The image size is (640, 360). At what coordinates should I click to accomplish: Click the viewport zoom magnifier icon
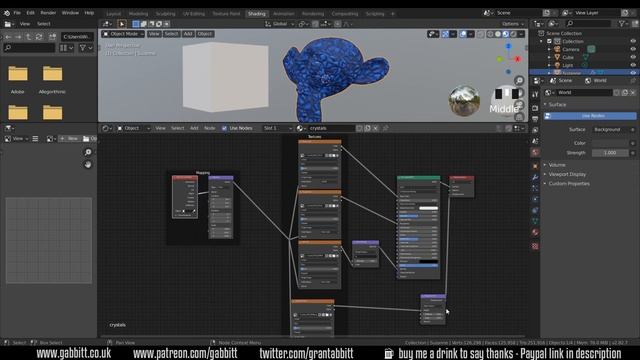click(519, 80)
